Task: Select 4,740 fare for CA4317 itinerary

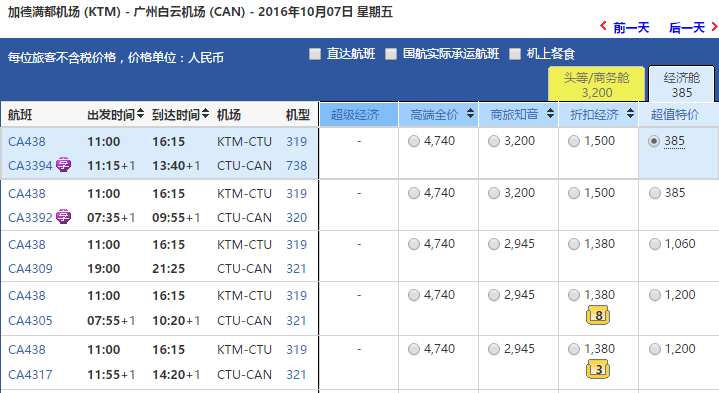Action: point(414,349)
